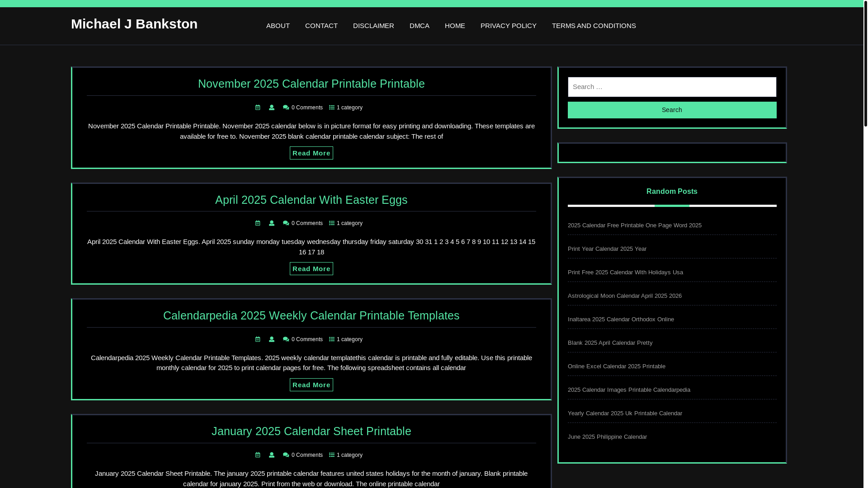Click comments bubble icon under January 2025 post
The height and width of the screenshot is (488, 868).
click(286, 455)
